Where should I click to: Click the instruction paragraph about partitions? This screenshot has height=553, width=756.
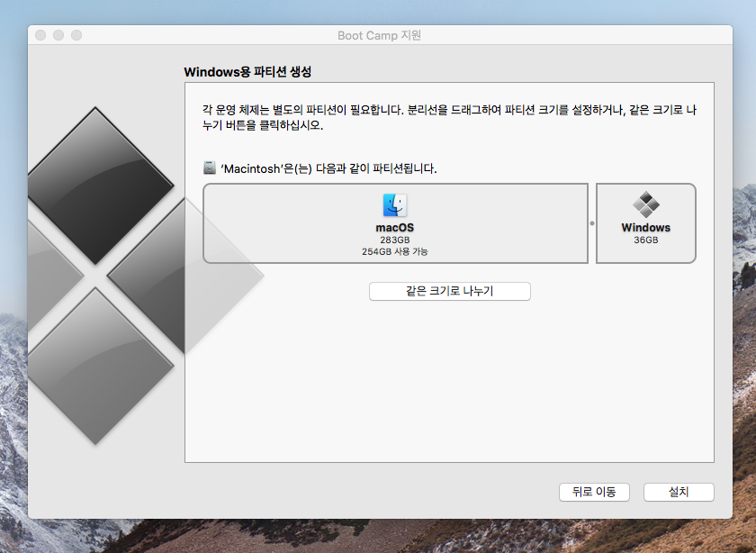pyautogui.click(x=449, y=117)
